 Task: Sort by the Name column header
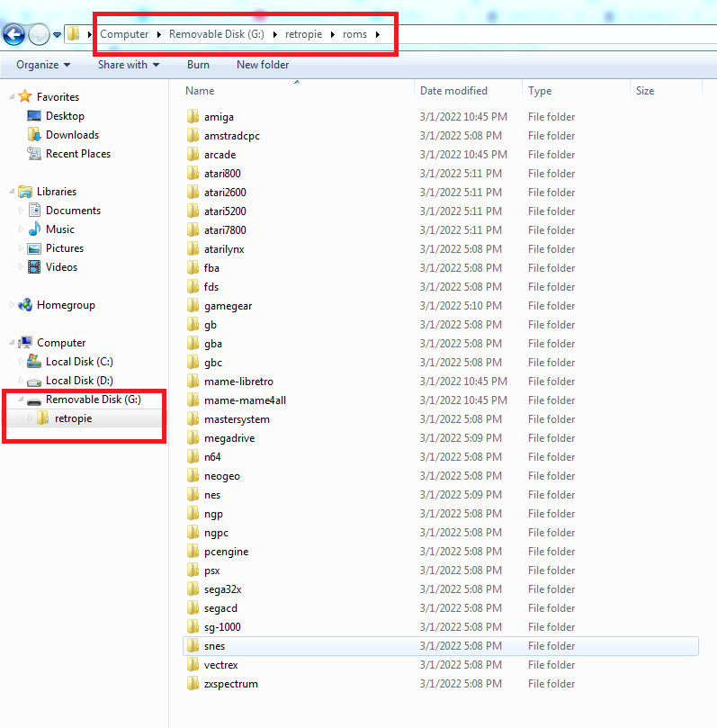pyautogui.click(x=200, y=91)
